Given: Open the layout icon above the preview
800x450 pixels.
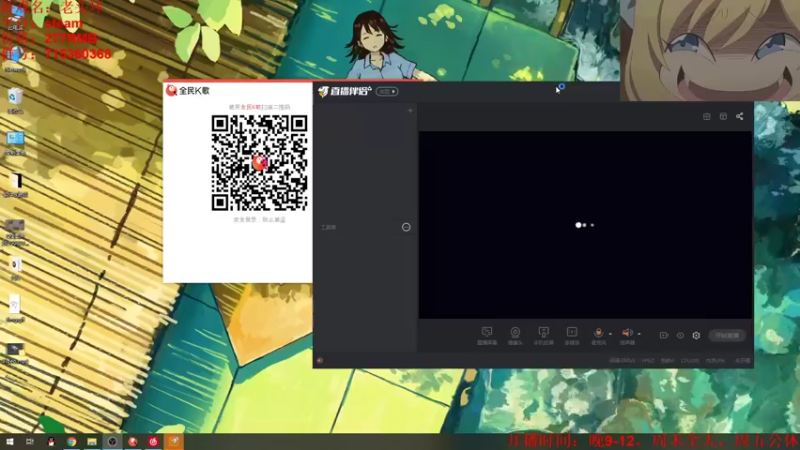Looking at the screenshot, I should 723,116.
